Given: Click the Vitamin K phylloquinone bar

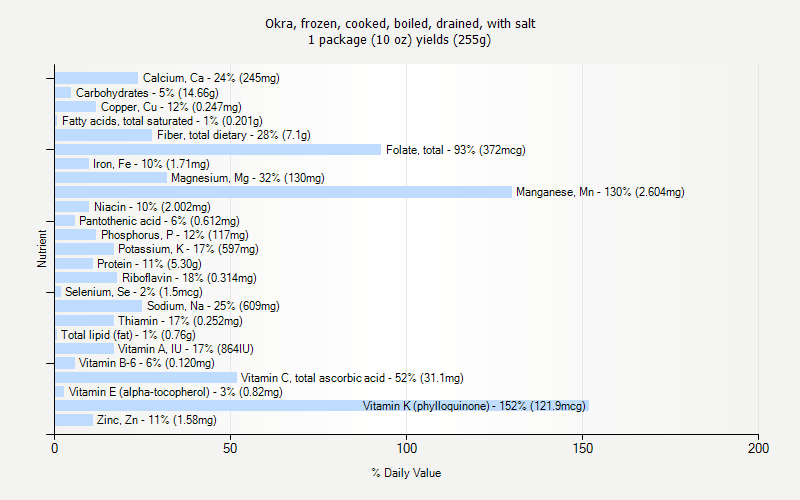Looking at the screenshot, I should point(322,406).
